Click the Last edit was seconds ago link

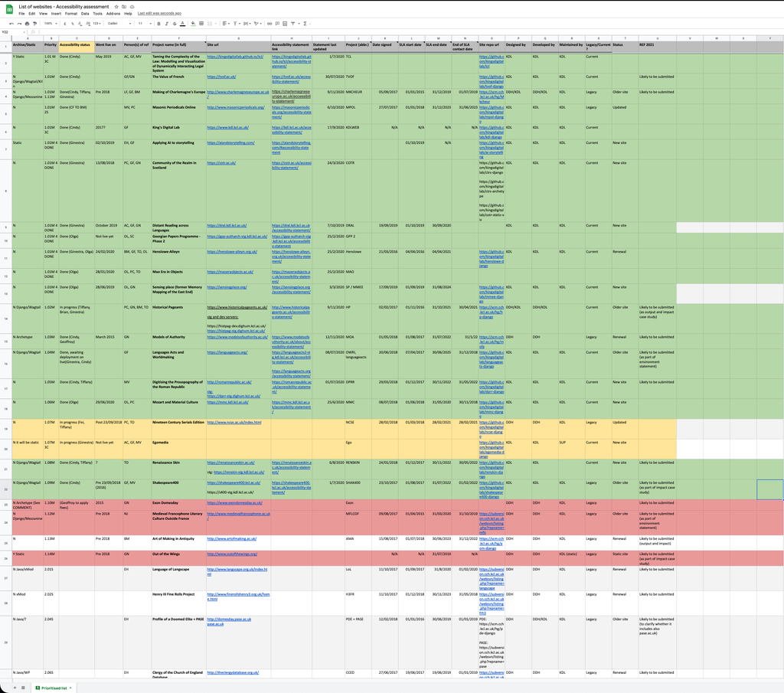(x=160, y=13)
